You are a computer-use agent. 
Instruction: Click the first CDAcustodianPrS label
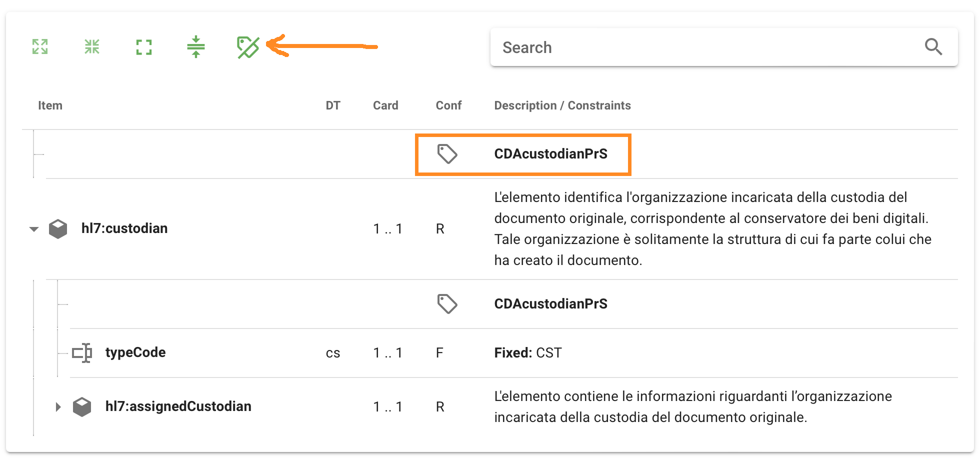tap(550, 154)
